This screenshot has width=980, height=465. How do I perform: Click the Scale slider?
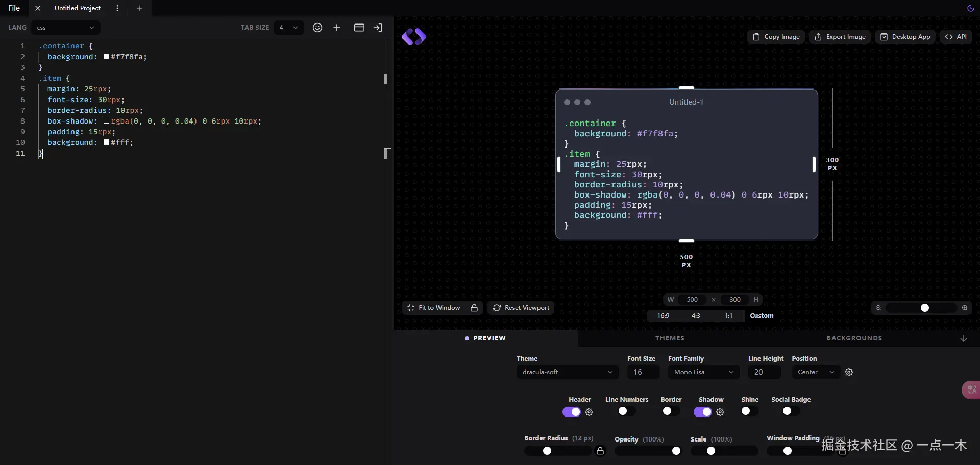(724, 451)
